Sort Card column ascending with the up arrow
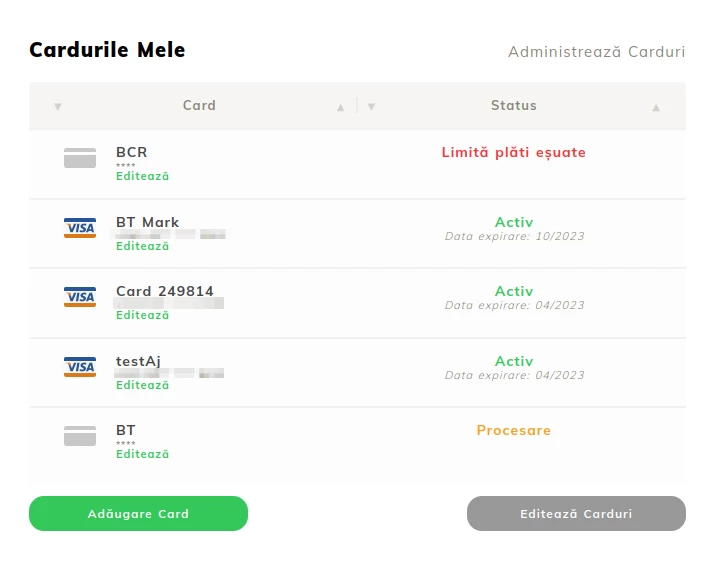This screenshot has width=722, height=567. (341, 107)
